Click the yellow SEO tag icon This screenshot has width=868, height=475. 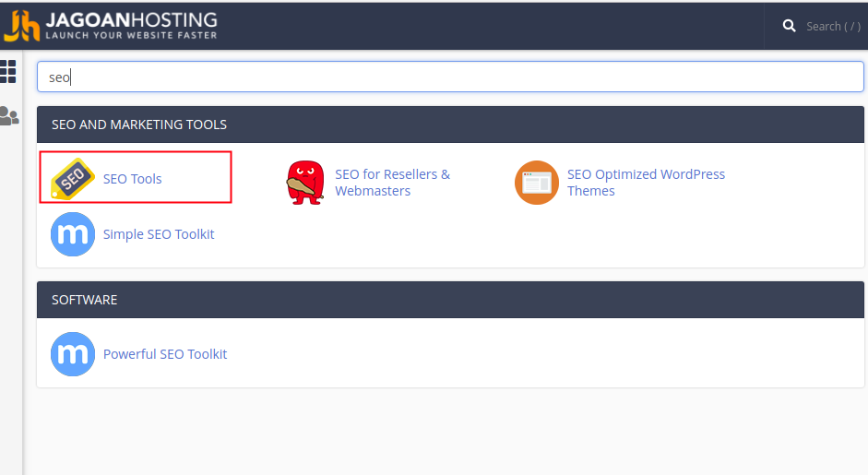73,178
